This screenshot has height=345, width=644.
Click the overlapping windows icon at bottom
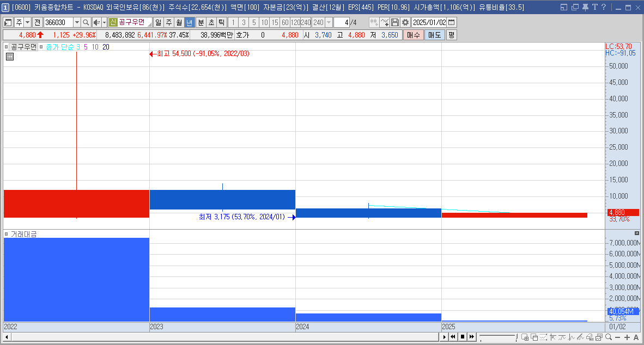(534, 337)
